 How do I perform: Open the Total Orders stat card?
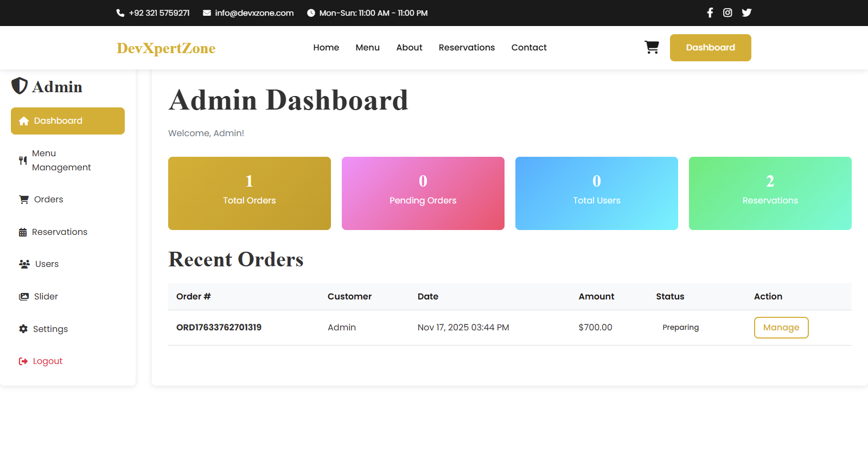[250, 193]
